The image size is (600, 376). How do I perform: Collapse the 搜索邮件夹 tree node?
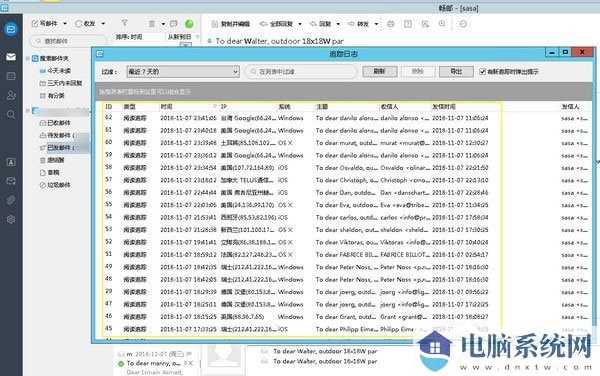pyautogui.click(x=28, y=59)
